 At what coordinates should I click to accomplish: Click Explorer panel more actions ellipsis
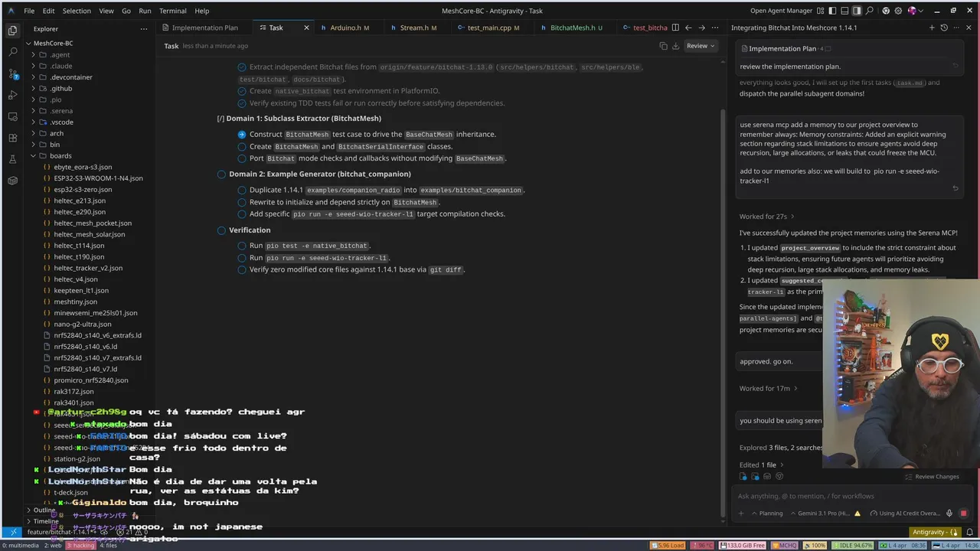pyautogui.click(x=143, y=29)
